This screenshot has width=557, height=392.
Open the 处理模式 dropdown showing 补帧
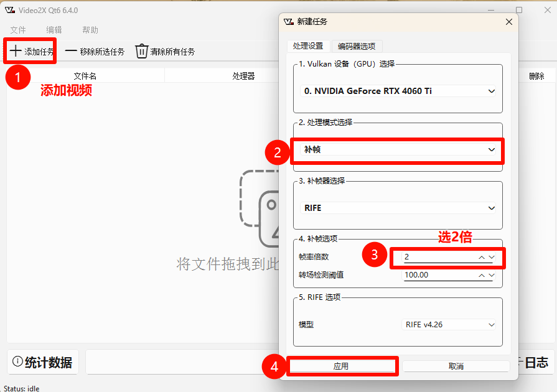click(x=398, y=149)
